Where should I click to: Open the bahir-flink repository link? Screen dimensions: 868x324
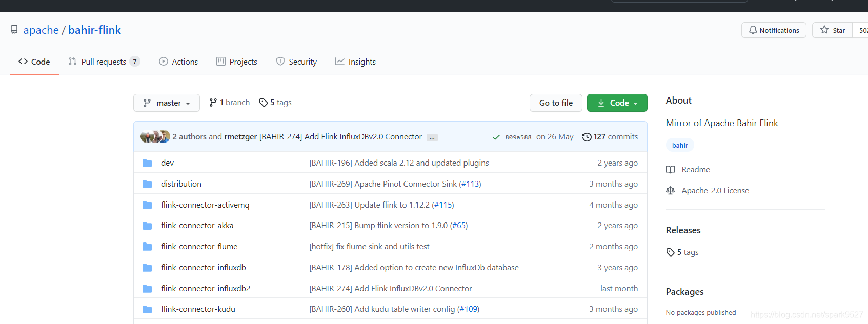click(x=94, y=30)
